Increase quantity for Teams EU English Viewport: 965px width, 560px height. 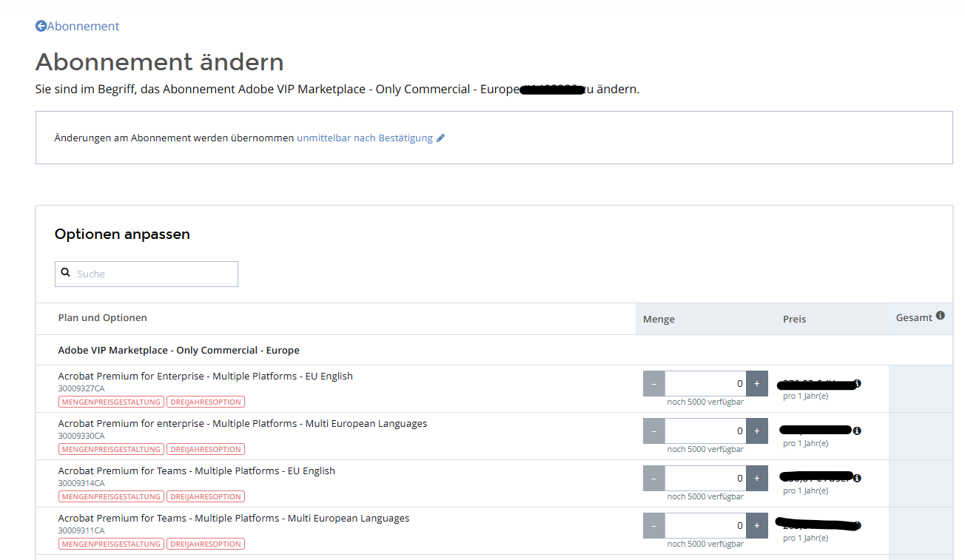[x=756, y=478]
